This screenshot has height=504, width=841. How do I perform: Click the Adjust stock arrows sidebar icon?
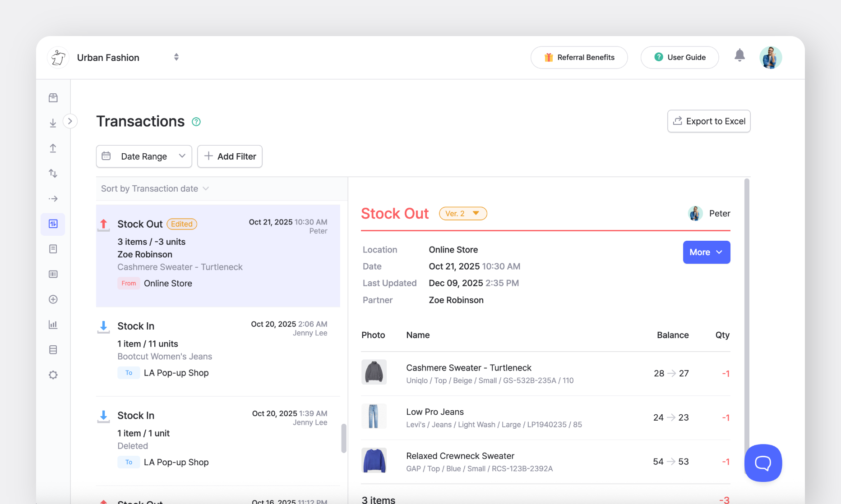(x=53, y=174)
